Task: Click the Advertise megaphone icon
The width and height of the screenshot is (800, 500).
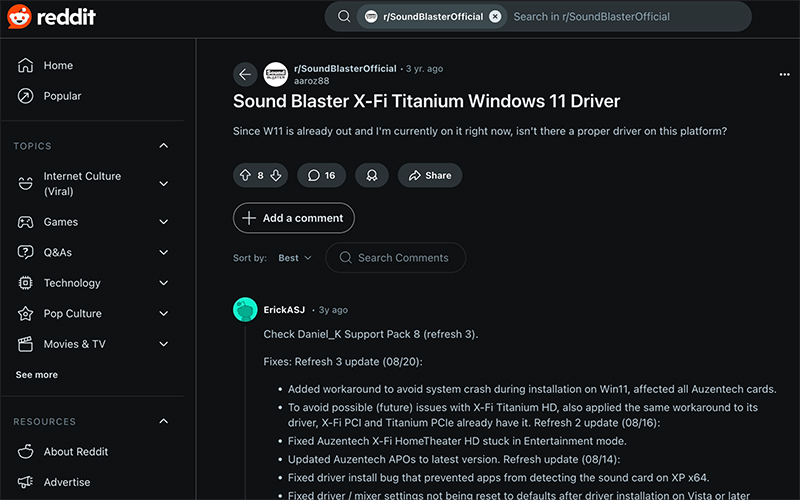Action: (26, 482)
